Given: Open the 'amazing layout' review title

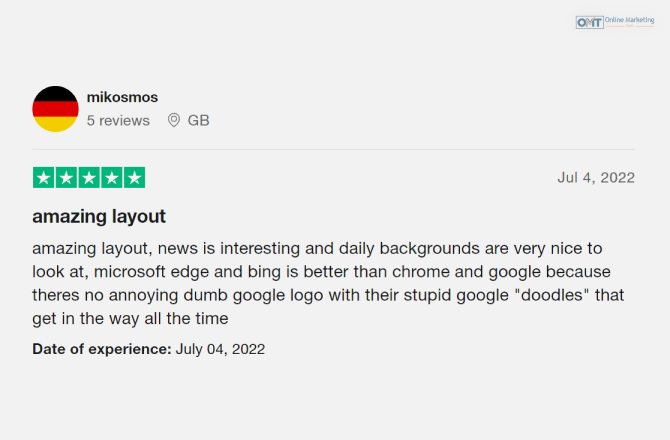Looking at the screenshot, I should tap(99, 216).
